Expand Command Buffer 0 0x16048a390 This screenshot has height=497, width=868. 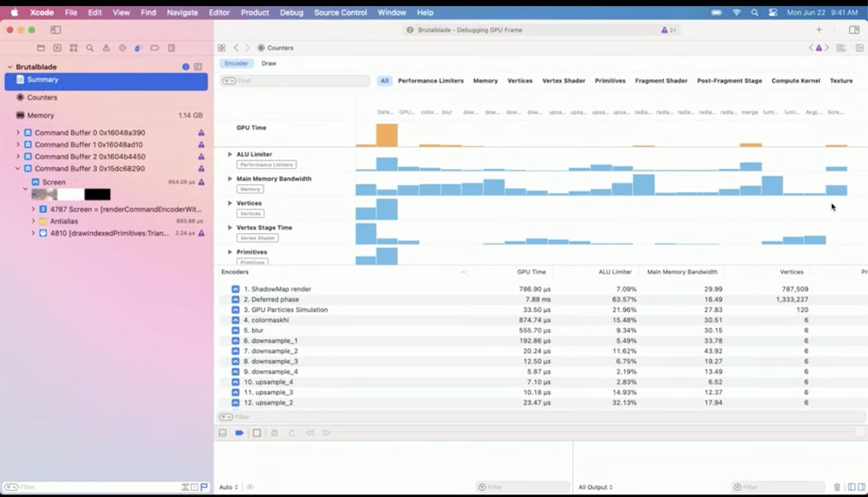tap(18, 133)
